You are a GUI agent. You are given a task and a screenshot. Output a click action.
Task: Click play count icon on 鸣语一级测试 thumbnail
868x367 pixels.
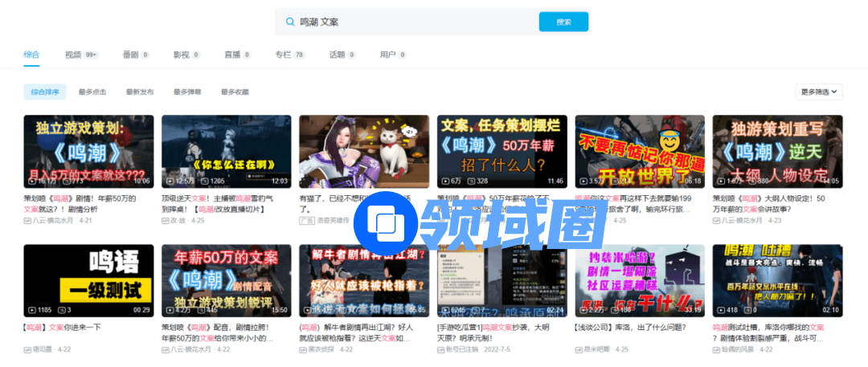point(31,310)
